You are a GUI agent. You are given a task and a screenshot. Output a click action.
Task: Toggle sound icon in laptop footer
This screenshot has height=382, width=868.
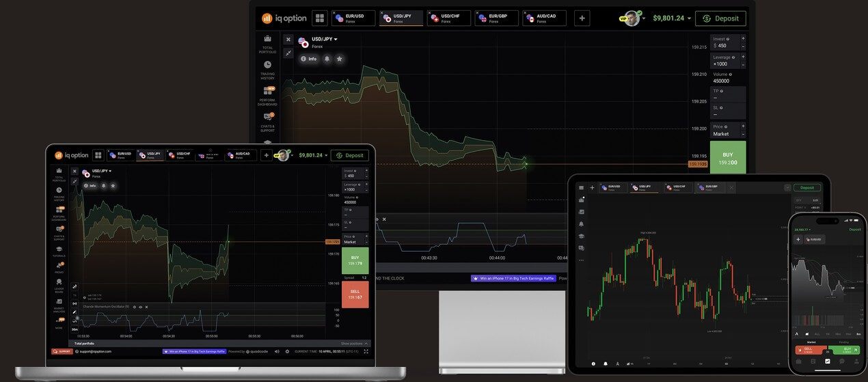click(277, 351)
